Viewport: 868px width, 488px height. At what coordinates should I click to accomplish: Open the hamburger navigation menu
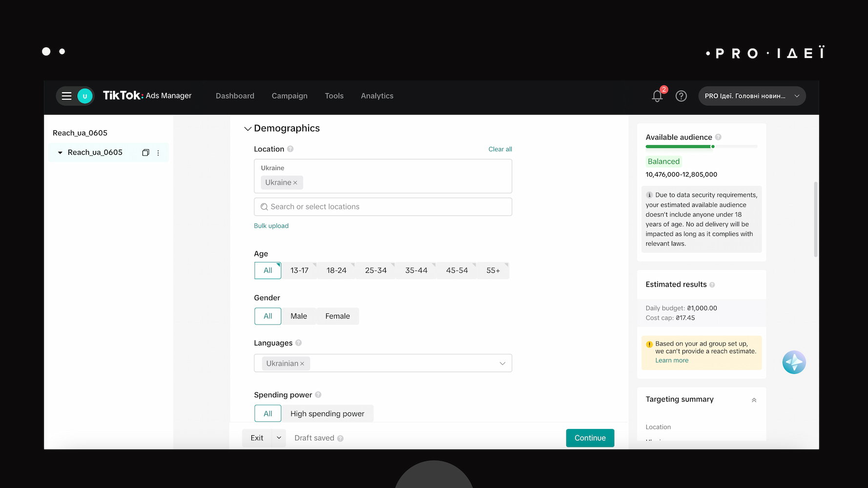click(x=67, y=96)
